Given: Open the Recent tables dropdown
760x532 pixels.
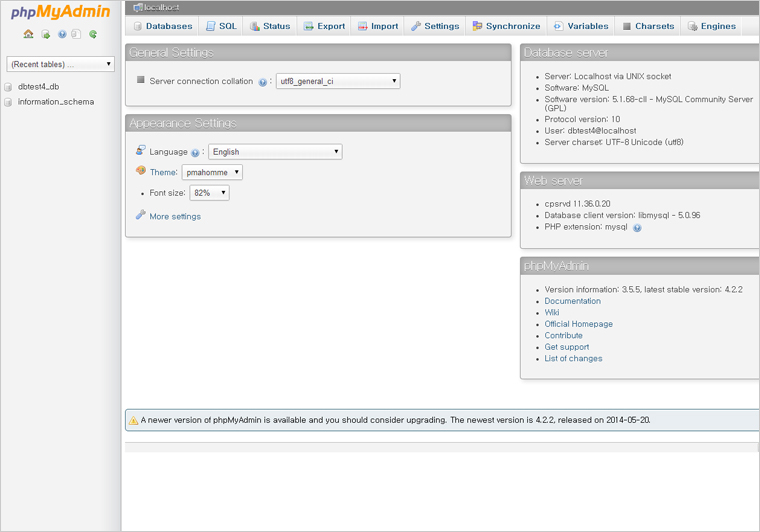Looking at the screenshot, I should tap(61, 64).
